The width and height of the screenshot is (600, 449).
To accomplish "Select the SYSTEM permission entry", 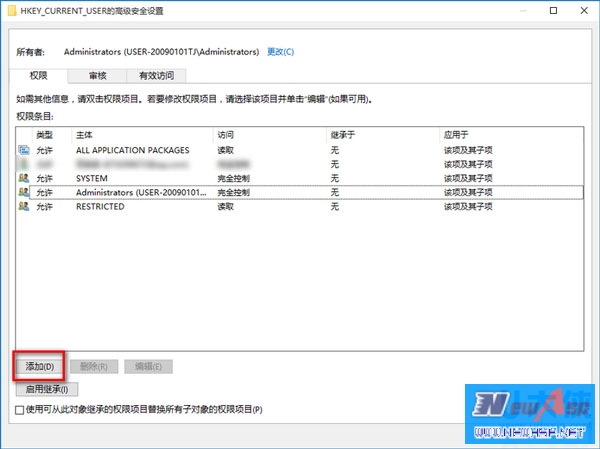I will click(x=300, y=178).
